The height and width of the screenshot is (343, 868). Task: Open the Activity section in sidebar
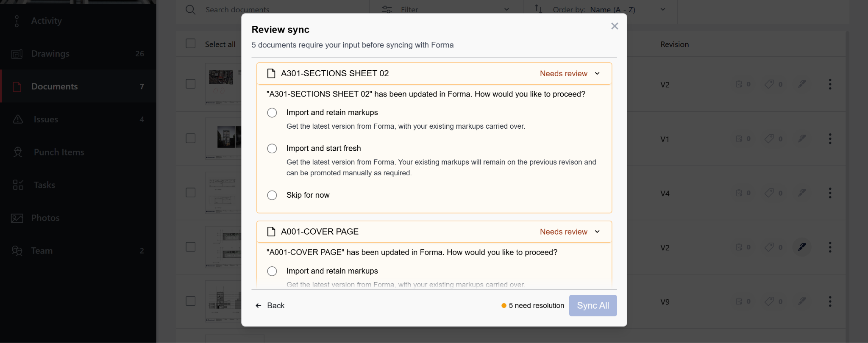(78, 21)
